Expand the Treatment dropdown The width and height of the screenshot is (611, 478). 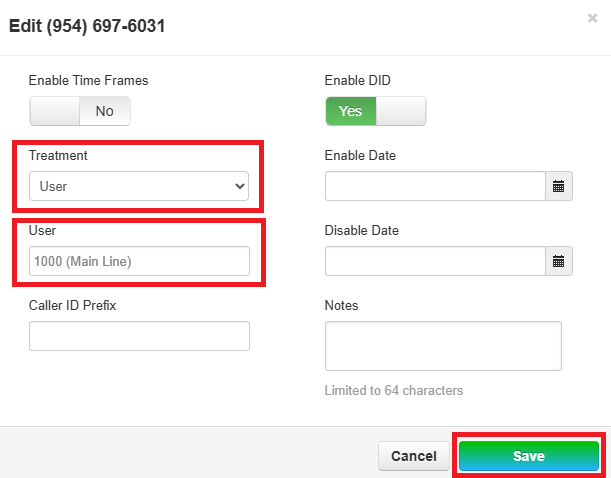139,186
